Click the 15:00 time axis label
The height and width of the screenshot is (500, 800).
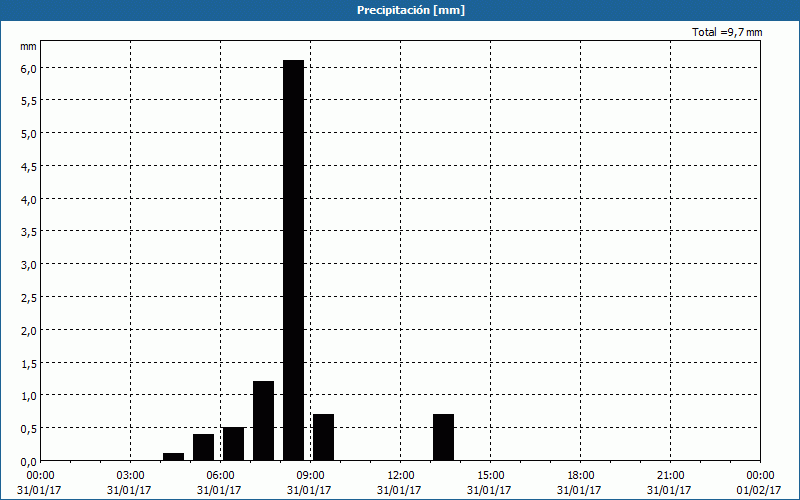[490, 476]
